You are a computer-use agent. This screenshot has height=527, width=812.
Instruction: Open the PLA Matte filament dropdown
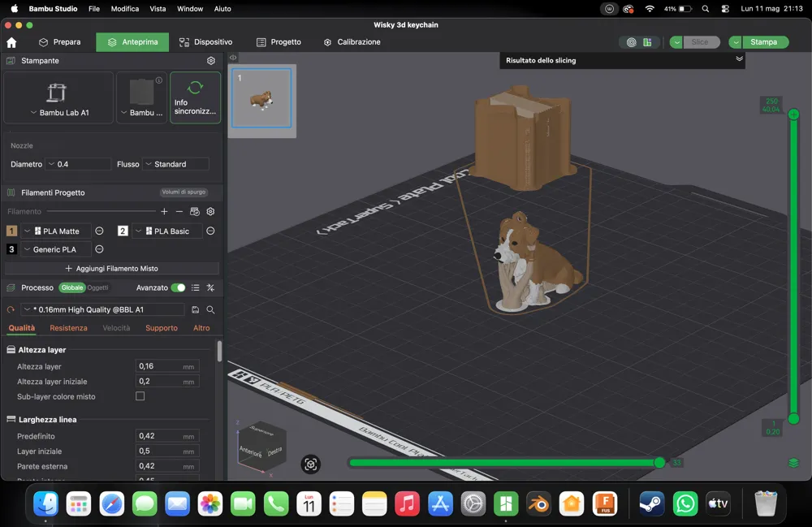(x=56, y=231)
